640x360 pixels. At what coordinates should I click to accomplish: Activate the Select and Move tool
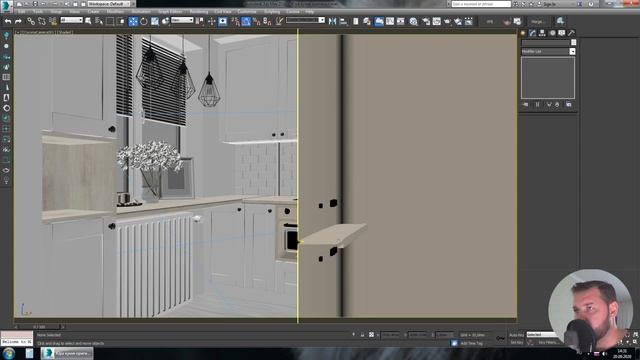[x=133, y=21]
